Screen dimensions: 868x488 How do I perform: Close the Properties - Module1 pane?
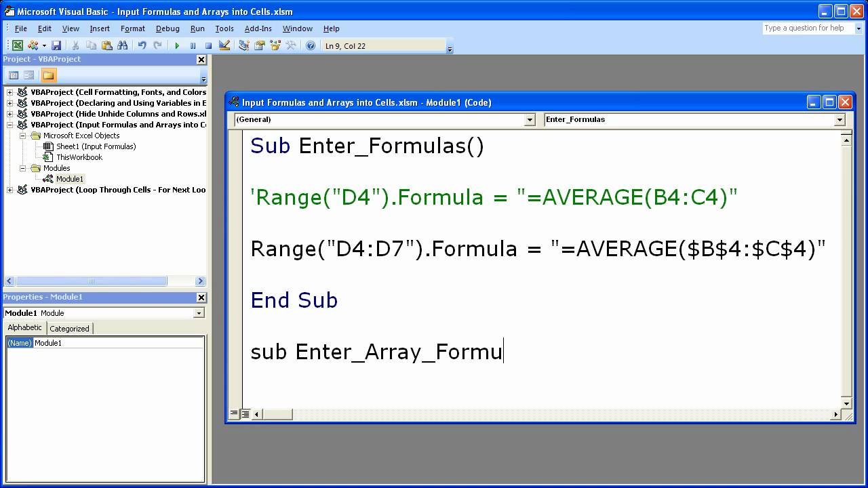tap(201, 298)
